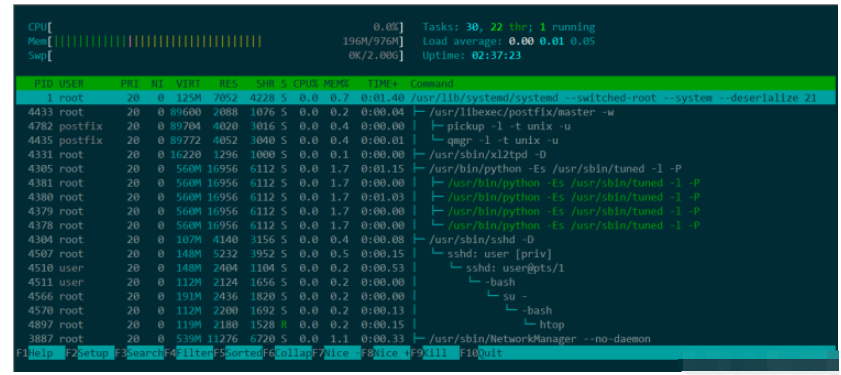Sort by the PRI column header
Image resolution: width=841 pixels, height=375 pixels.
130,84
